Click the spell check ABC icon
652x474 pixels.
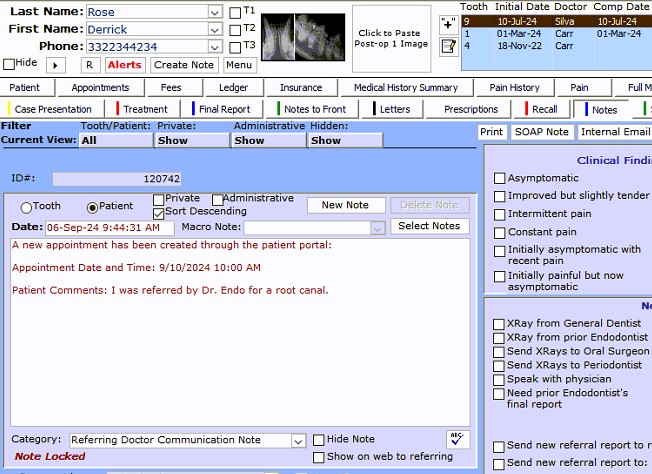(x=457, y=438)
